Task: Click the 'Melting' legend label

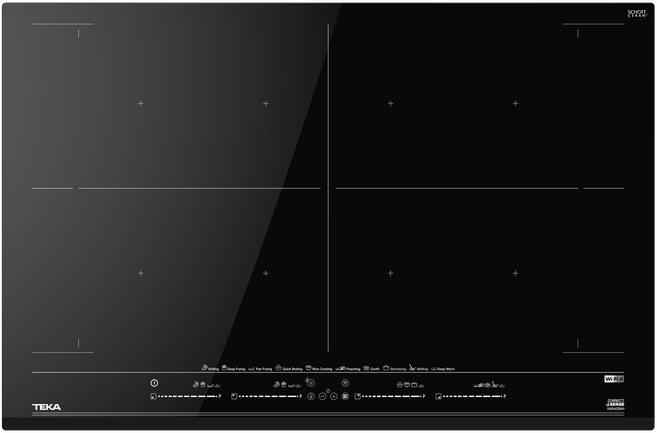Action: pos(422,369)
